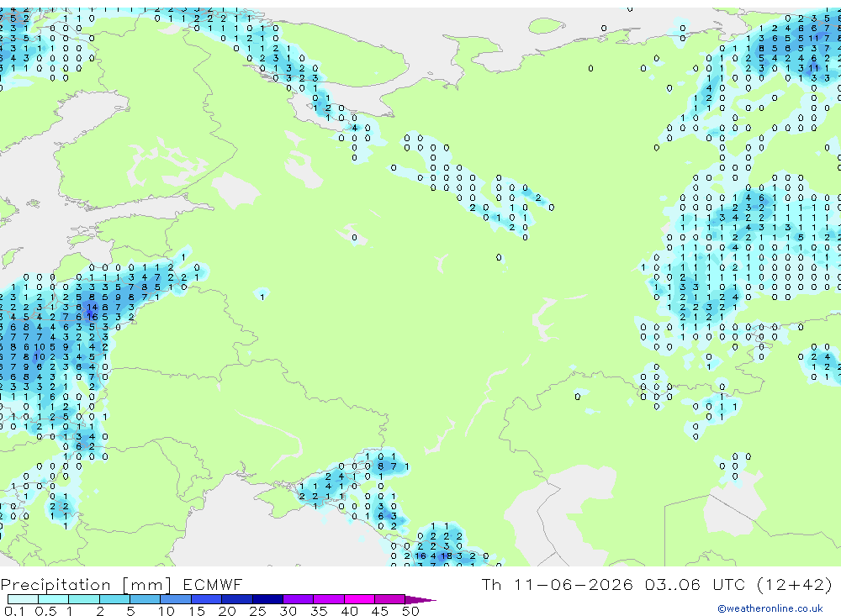The height and width of the screenshot is (616, 841).
Task: Select the 5–10 mm legend color box
Action: 145,599
